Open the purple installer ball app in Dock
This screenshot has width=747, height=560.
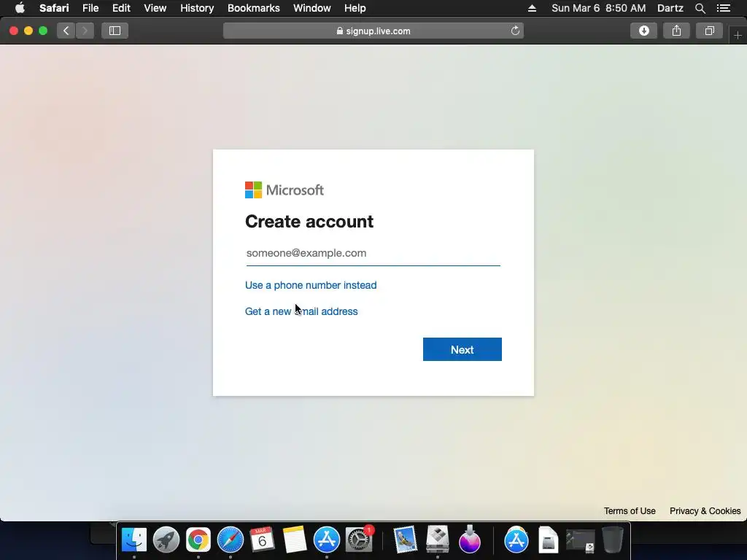pos(470,540)
